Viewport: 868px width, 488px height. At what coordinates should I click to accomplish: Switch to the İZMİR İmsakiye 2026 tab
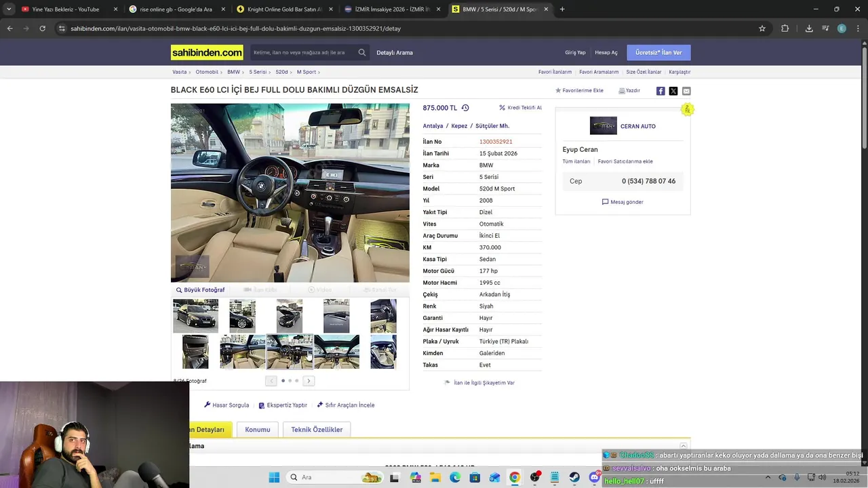coord(392,9)
